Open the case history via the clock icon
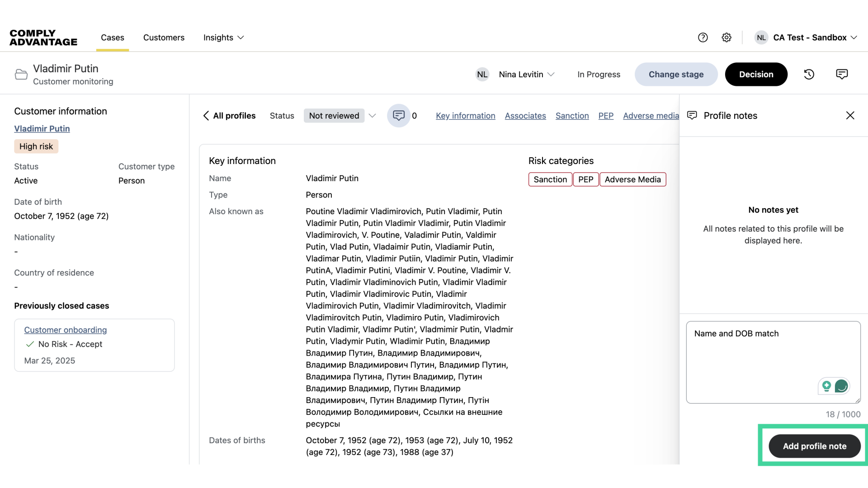The image size is (868, 488). pyautogui.click(x=809, y=74)
